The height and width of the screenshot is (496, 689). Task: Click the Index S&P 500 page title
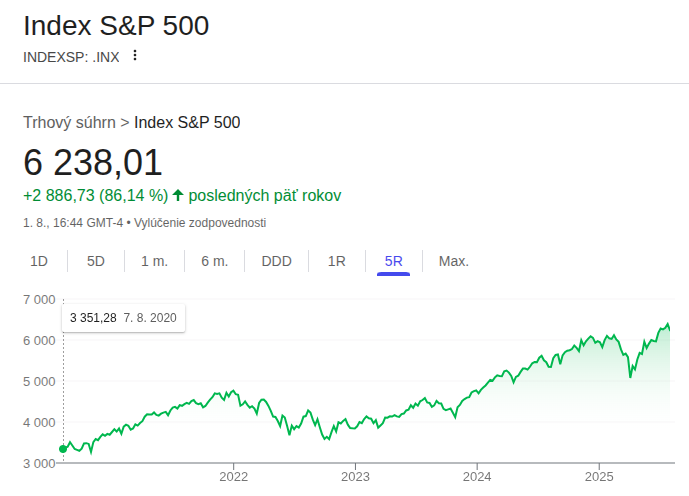coord(116,26)
